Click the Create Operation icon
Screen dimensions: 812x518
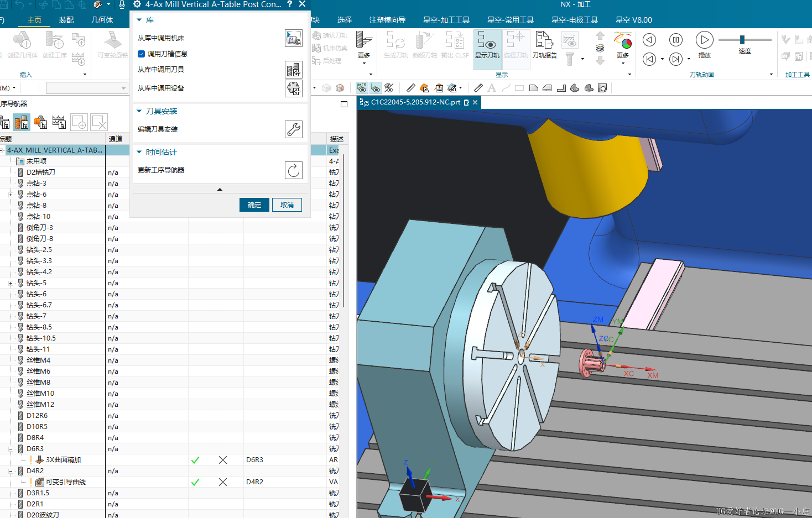[x=55, y=44]
